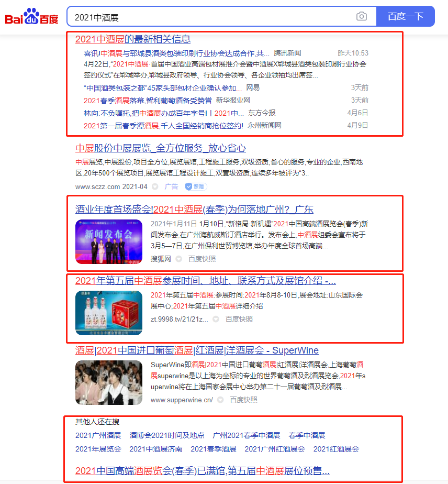Open 百度快照 for supperwine result
This screenshot has width=448, height=484.
pyautogui.click(x=243, y=400)
